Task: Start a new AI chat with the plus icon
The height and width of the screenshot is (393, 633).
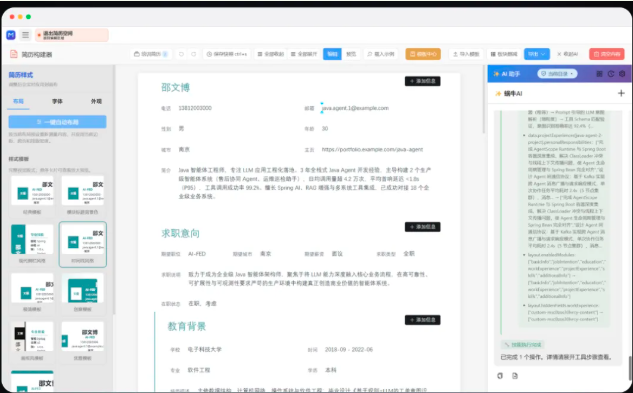Action: (x=621, y=93)
